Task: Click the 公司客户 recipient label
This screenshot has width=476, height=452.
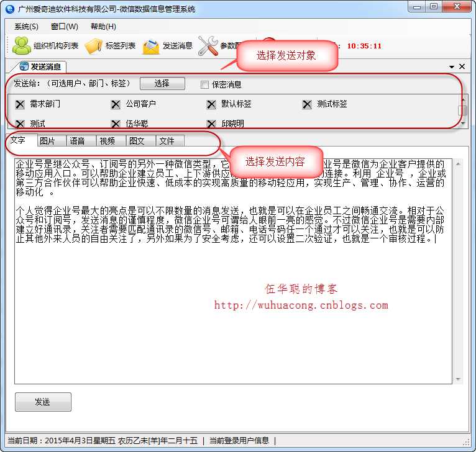Action: point(141,104)
